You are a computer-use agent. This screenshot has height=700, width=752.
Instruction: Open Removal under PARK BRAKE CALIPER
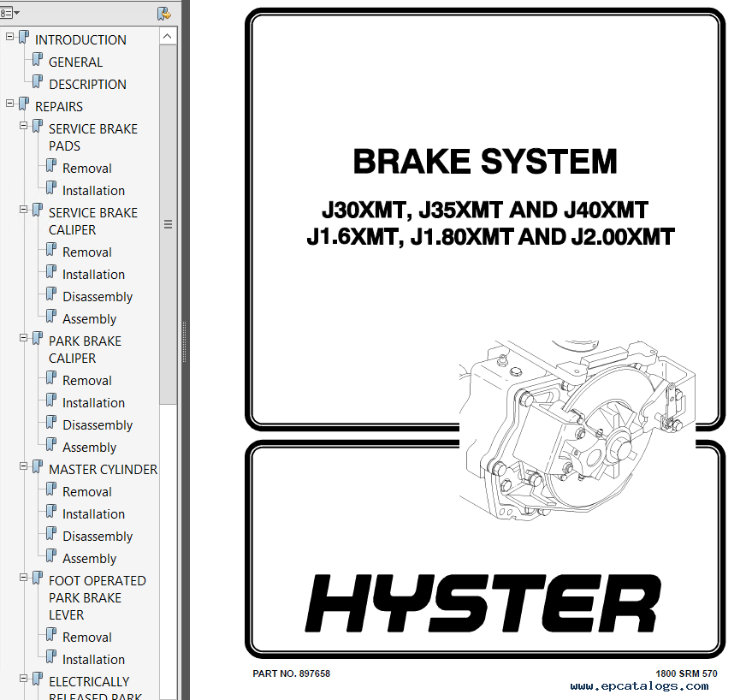pos(86,381)
